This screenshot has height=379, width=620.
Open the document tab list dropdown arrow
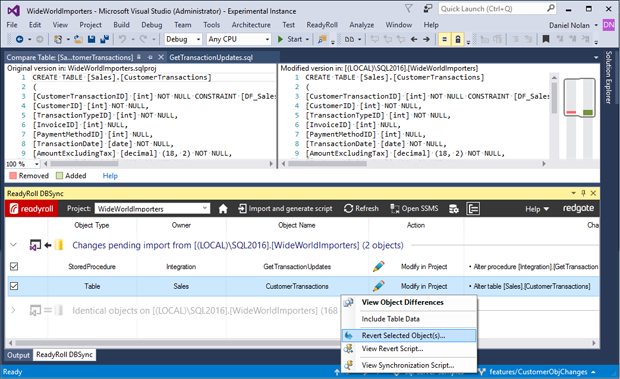[x=596, y=58]
